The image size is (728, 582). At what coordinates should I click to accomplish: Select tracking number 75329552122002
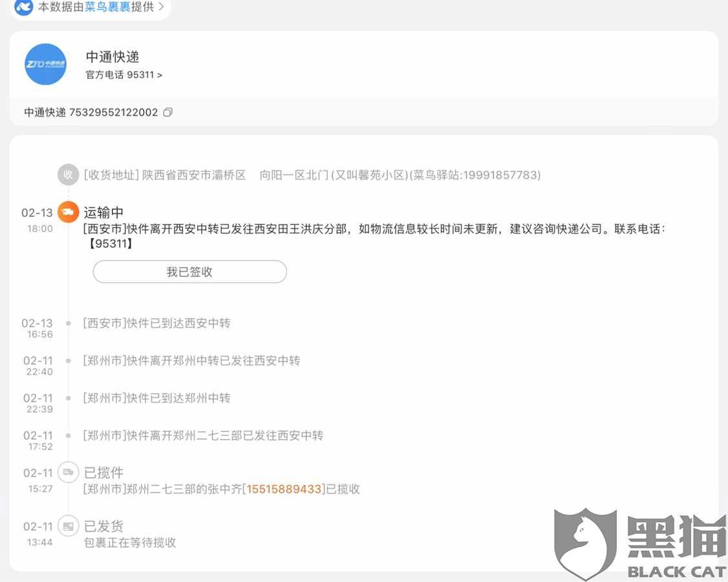click(x=113, y=113)
